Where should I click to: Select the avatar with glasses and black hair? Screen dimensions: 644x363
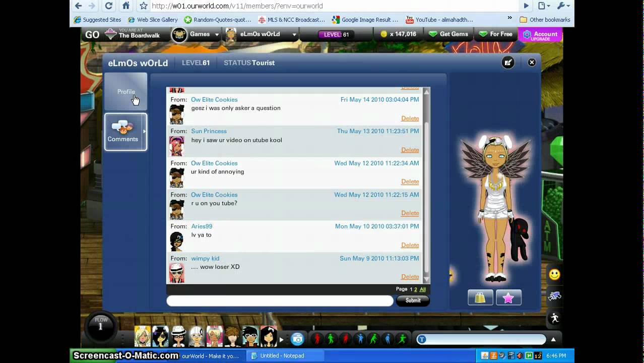coord(250,336)
